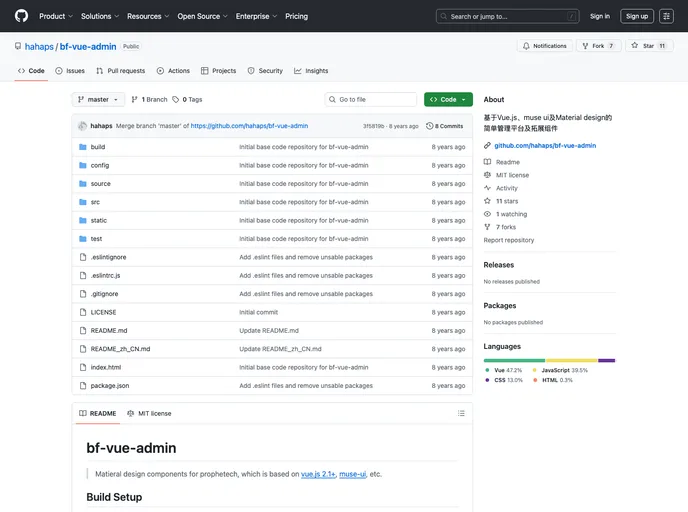This screenshot has height=512, width=688.
Task: Open the test folder
Action: (96, 239)
